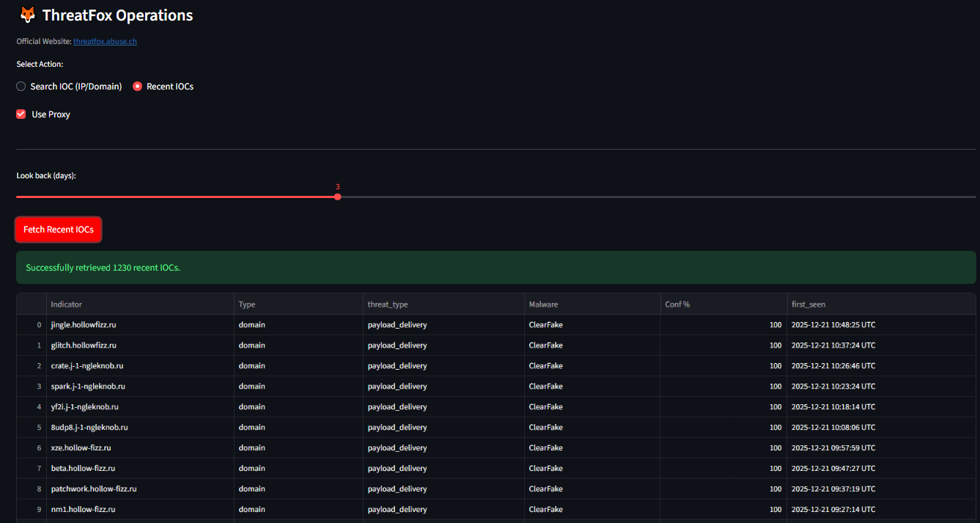Screen dimensions: 980x523
Task: Sort by the Indicator column header
Action: (141, 304)
